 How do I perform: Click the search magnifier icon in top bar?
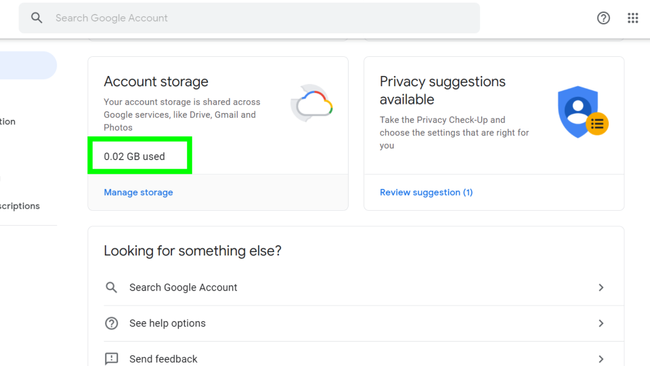point(36,18)
